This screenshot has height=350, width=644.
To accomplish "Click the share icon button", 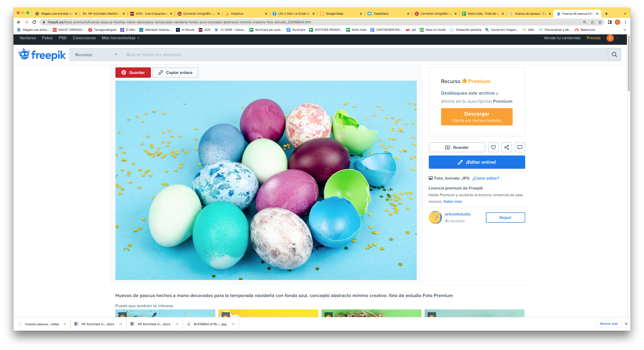I will [x=507, y=147].
